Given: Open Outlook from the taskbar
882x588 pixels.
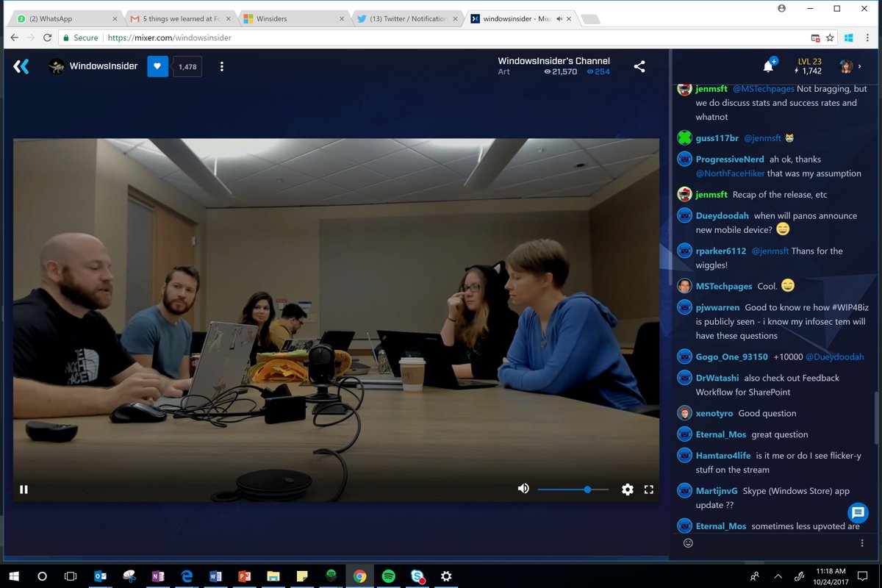Looking at the screenshot, I should click(101, 576).
